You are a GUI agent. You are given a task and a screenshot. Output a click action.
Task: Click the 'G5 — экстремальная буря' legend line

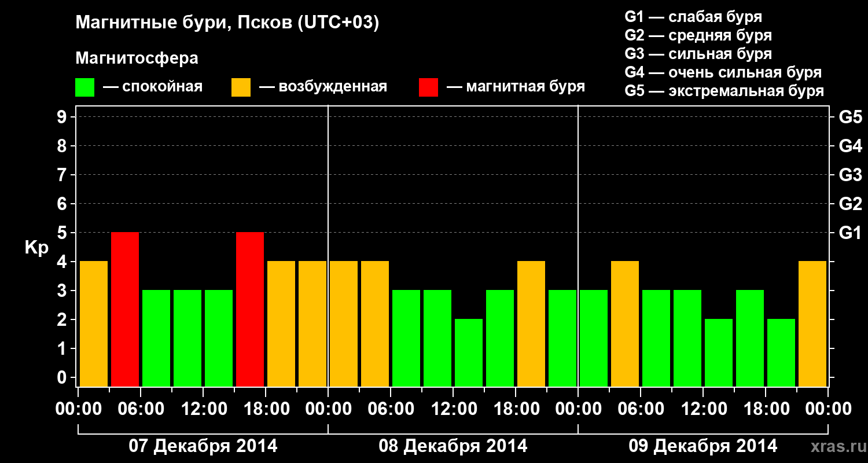click(724, 91)
